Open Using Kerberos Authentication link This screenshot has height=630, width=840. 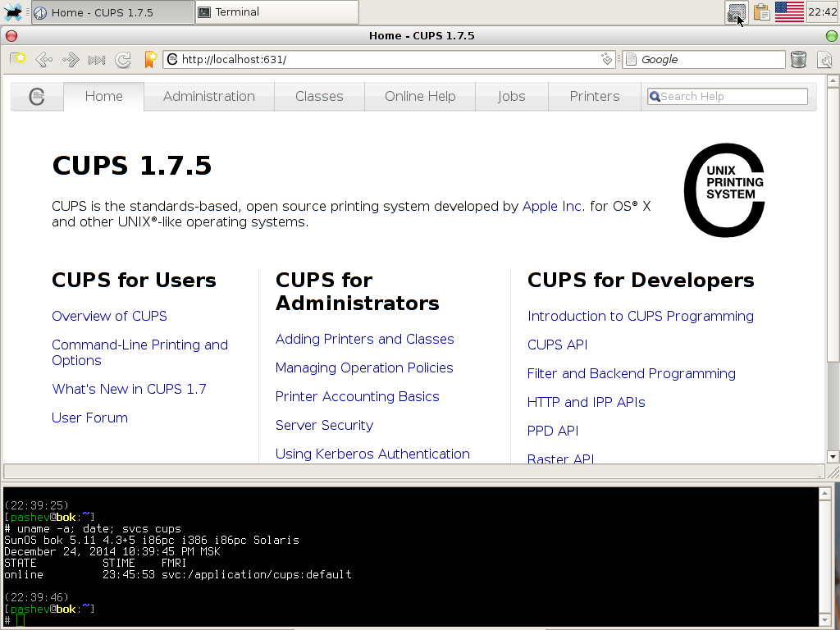372,454
